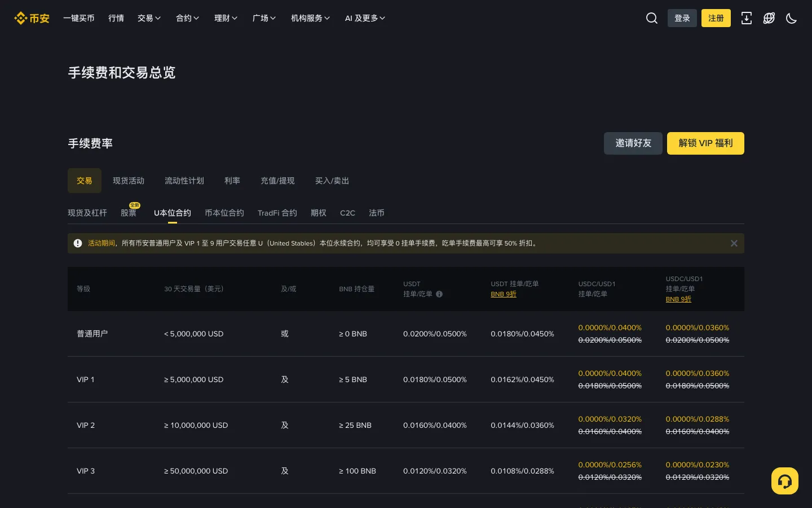Select the 股票 sub-tab
The height and width of the screenshot is (508, 812).
coord(129,213)
